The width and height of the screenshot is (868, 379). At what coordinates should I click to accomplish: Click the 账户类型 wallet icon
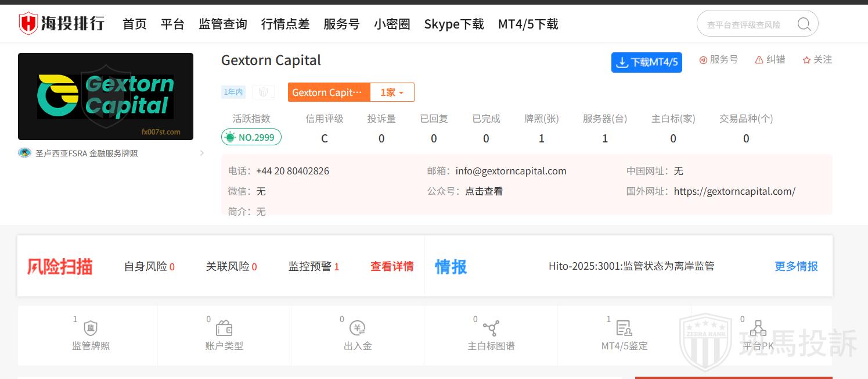coord(224,328)
